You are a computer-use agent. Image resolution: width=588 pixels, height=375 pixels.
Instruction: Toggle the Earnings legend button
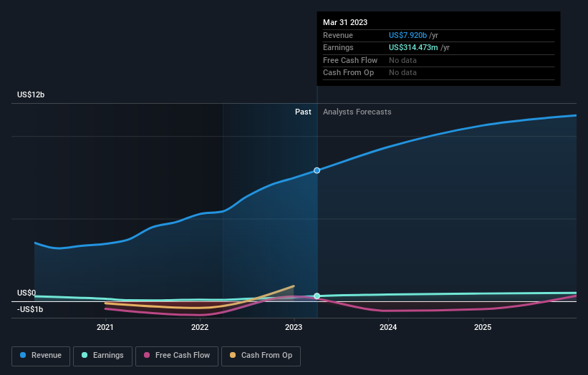point(102,356)
